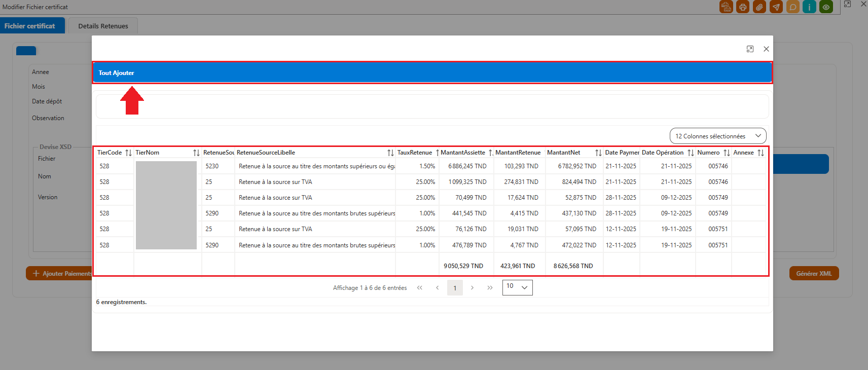Open the 12 Colonnes sélectionnées dropdown
This screenshot has width=868, height=370.
(718, 136)
